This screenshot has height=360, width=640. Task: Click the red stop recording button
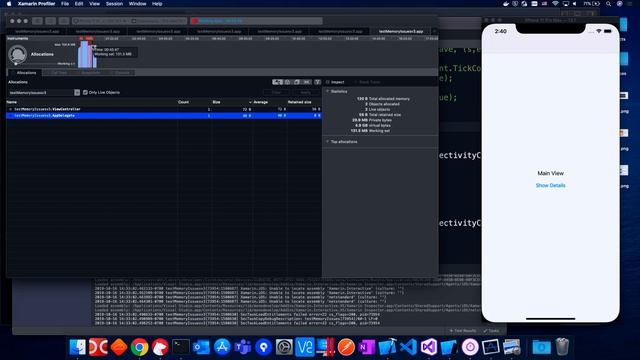[194, 21]
